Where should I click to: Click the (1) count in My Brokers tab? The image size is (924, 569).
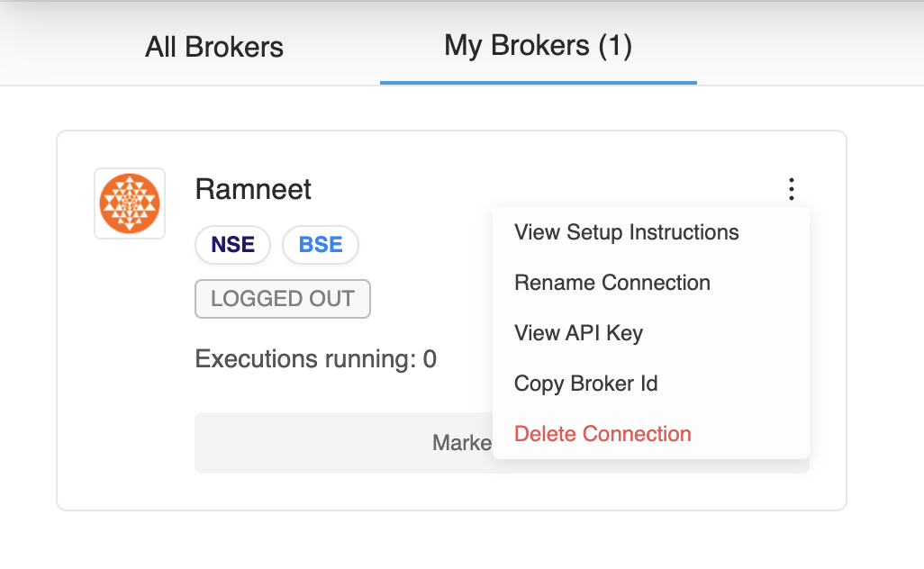pyautogui.click(x=615, y=45)
